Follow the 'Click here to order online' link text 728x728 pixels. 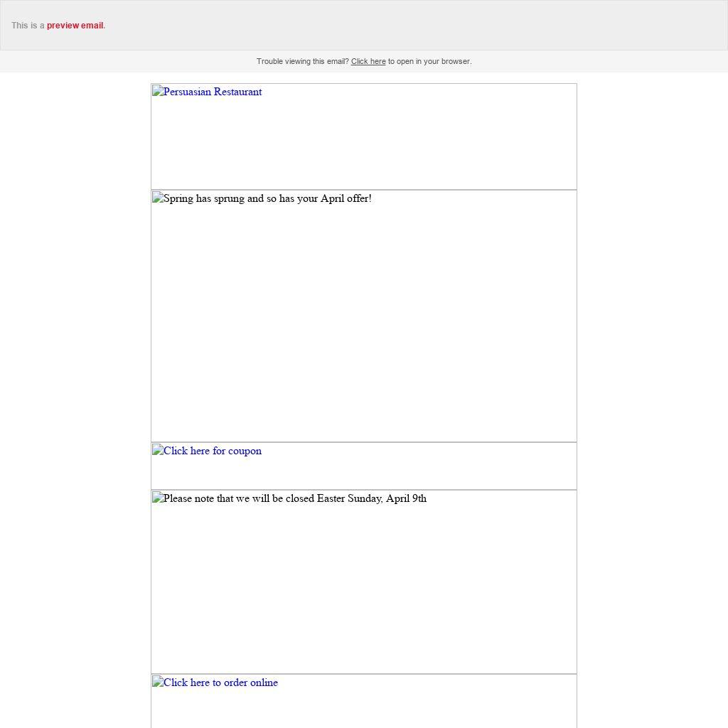pyautogui.click(x=220, y=682)
